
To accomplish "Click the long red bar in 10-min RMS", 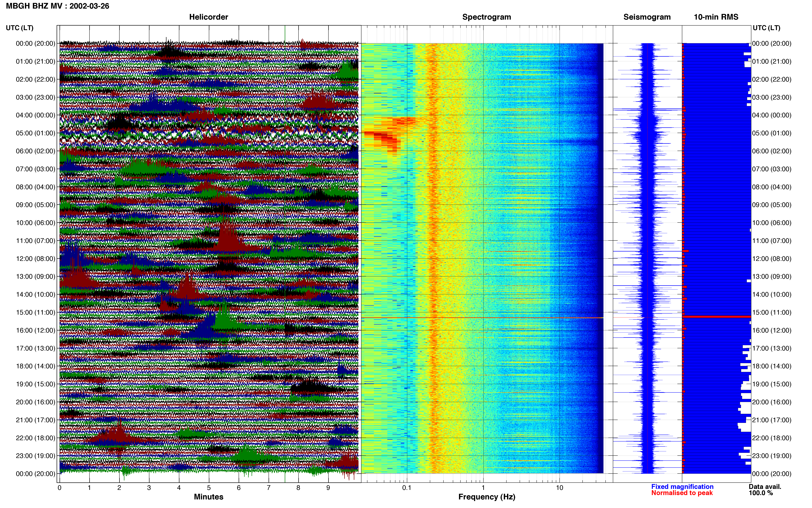I will click(717, 317).
